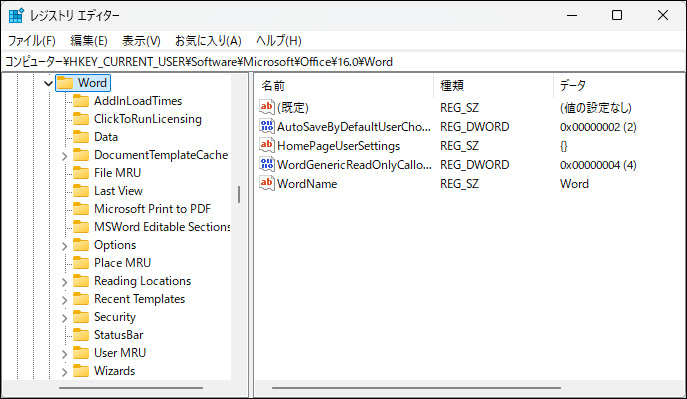Click the string icon of (既定) value

point(267,107)
